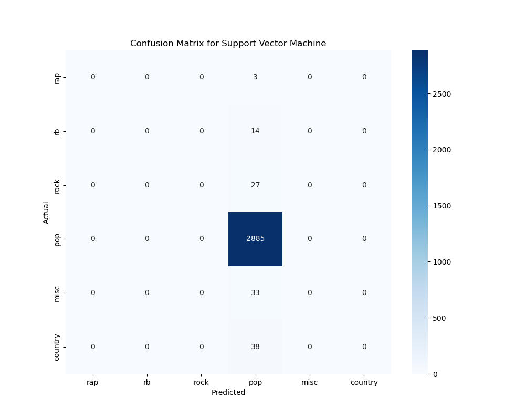525x420 pixels.
Task: Click the 'Predicted' x-axis title
Action: tap(228, 392)
